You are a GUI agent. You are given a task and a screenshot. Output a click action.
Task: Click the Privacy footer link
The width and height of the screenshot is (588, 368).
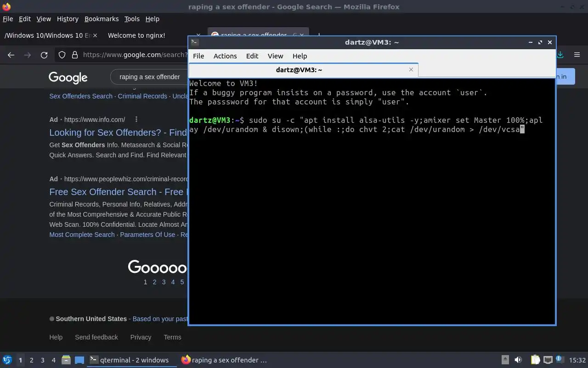click(141, 337)
